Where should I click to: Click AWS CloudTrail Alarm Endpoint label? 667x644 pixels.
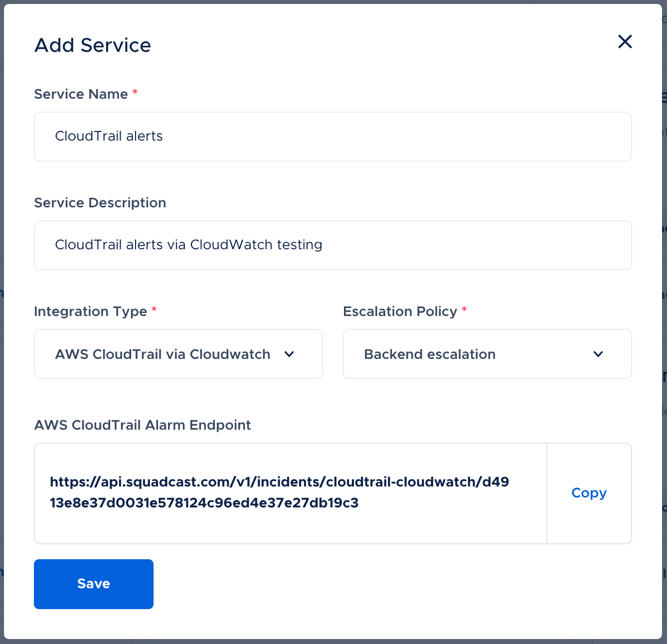[143, 425]
